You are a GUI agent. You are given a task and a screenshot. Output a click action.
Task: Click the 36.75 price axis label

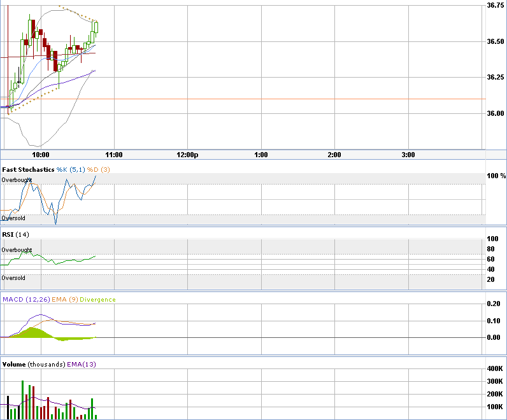click(x=496, y=5)
